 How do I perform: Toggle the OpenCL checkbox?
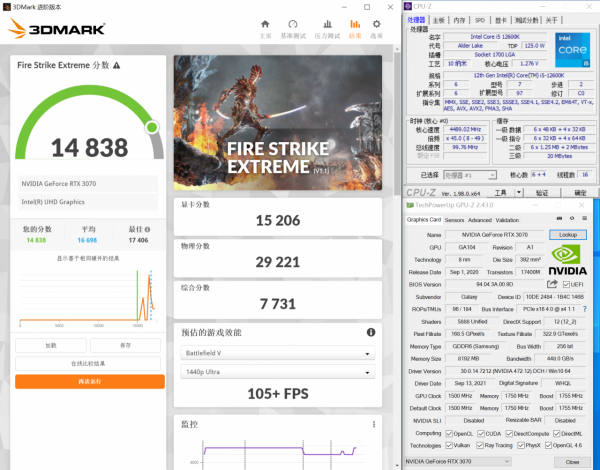(x=449, y=434)
